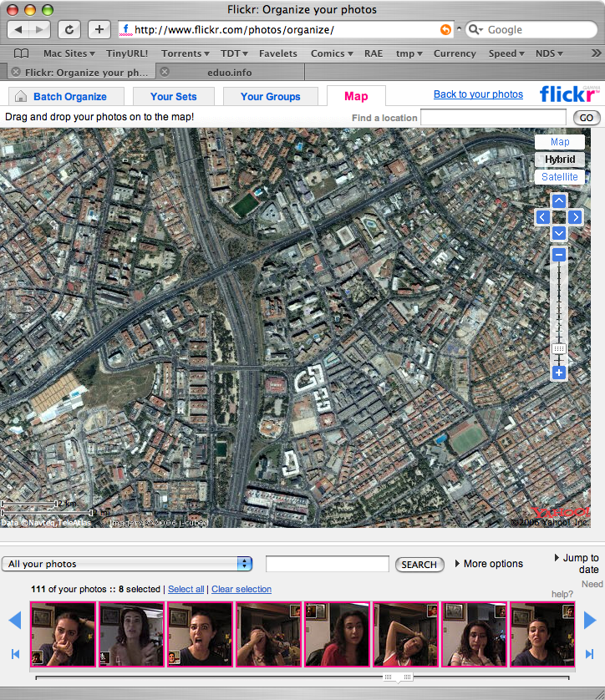Open the Google search engine dropdown magnifier
This screenshot has height=700, width=605.
click(x=476, y=30)
